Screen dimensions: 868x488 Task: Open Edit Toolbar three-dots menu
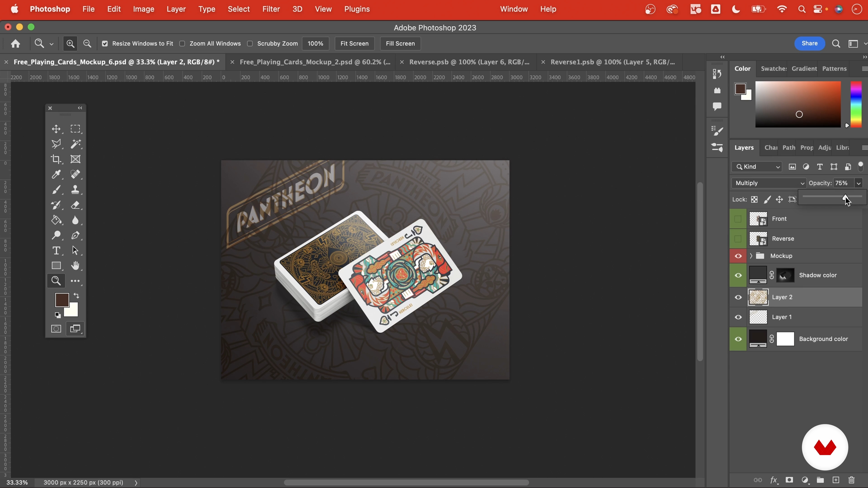[x=75, y=281]
